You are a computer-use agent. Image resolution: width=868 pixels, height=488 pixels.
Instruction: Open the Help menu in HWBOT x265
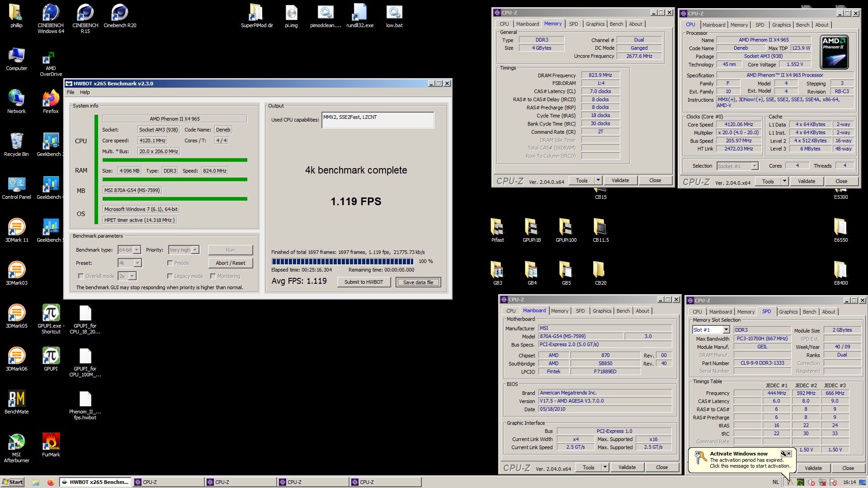[85, 92]
